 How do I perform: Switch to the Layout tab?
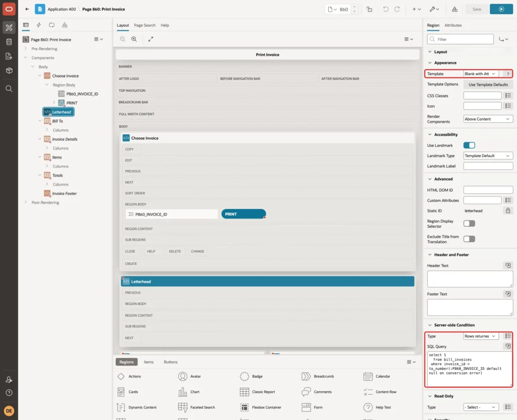(x=123, y=25)
